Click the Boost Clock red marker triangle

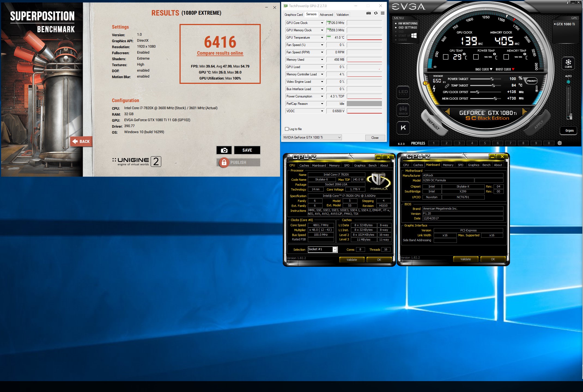click(x=513, y=69)
